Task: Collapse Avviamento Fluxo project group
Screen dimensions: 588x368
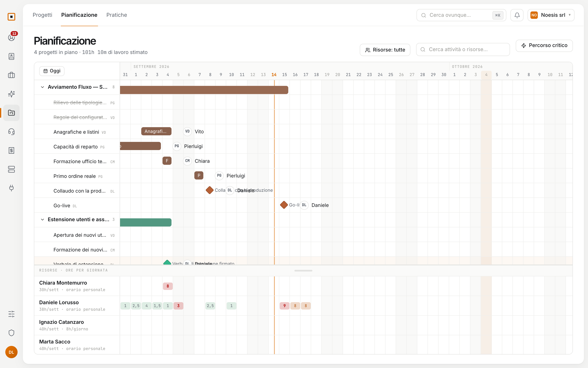Action: 42,87
